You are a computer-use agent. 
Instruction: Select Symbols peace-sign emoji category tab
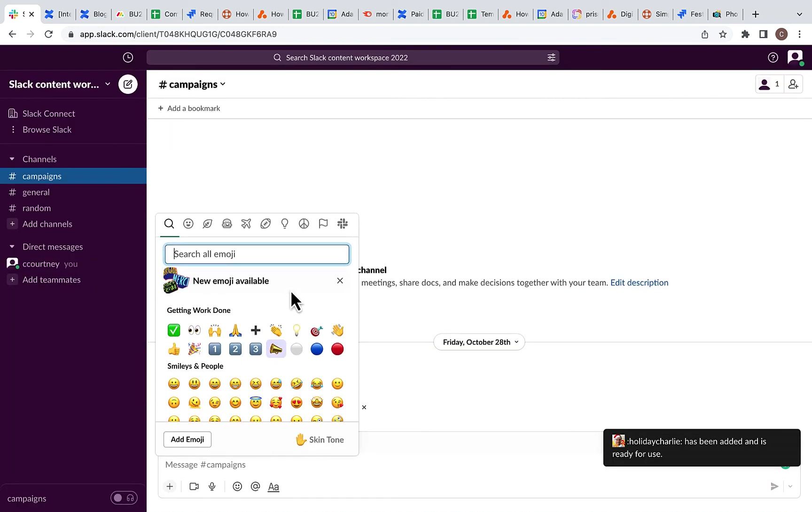click(x=304, y=224)
